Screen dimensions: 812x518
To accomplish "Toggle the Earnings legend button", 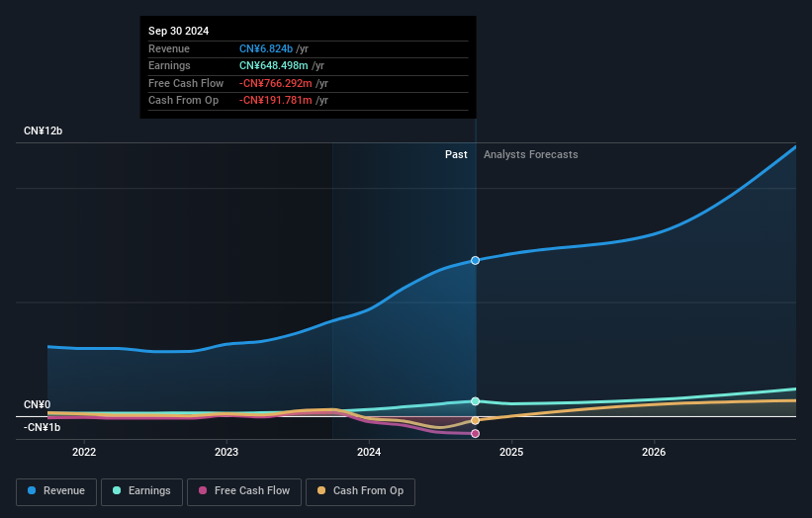I will pos(141,491).
